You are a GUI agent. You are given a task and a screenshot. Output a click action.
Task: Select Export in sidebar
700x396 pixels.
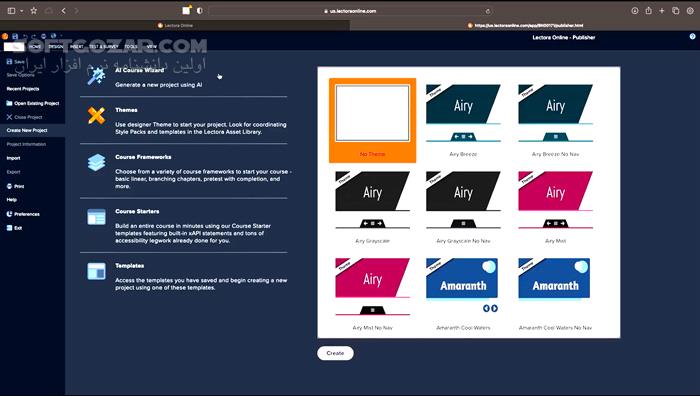click(x=13, y=172)
